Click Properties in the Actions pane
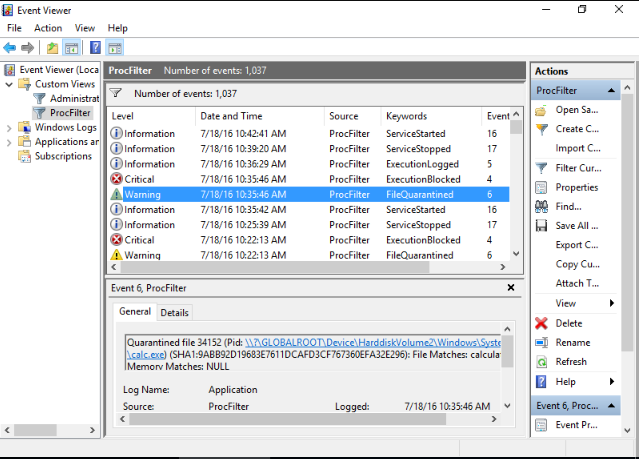This screenshot has height=459, width=639. coord(576,187)
